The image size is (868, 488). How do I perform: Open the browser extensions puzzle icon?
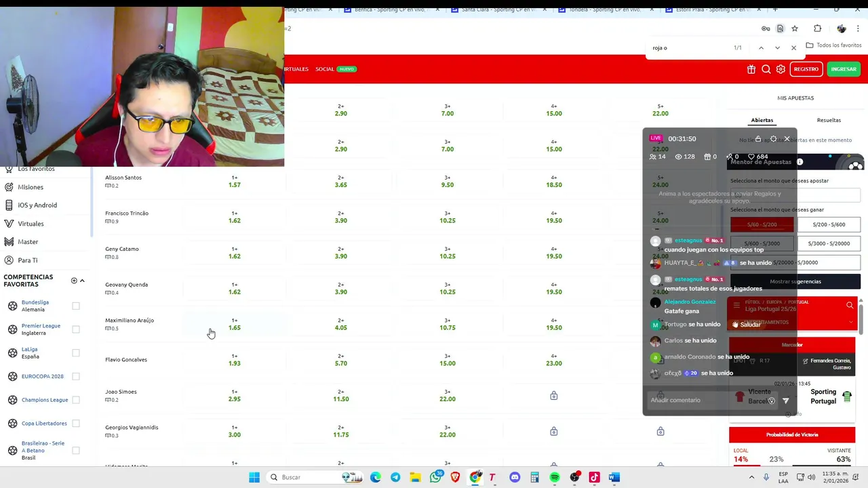click(817, 28)
